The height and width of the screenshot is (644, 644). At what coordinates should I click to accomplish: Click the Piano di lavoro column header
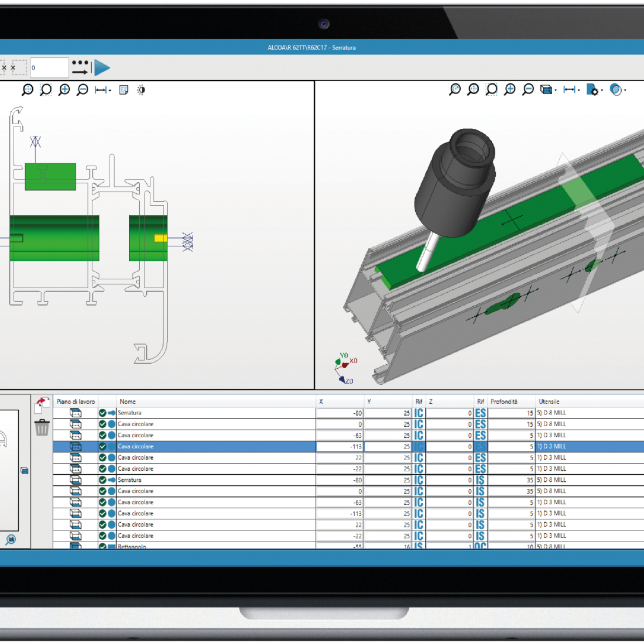pyautogui.click(x=73, y=402)
